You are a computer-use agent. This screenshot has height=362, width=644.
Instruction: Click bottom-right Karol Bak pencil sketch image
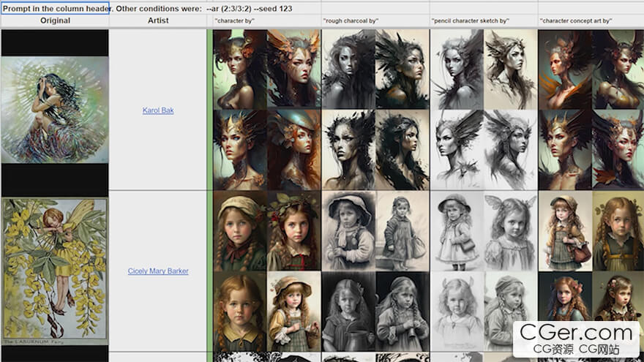(510, 150)
